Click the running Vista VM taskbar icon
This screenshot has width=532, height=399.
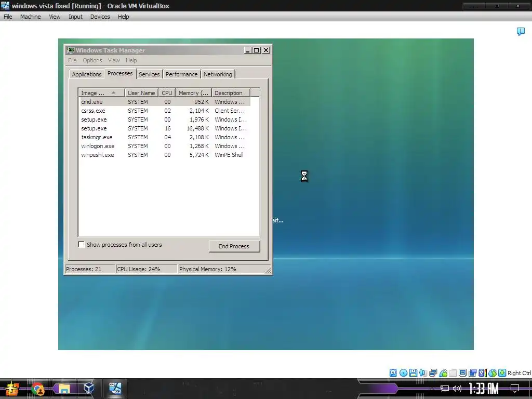115,388
